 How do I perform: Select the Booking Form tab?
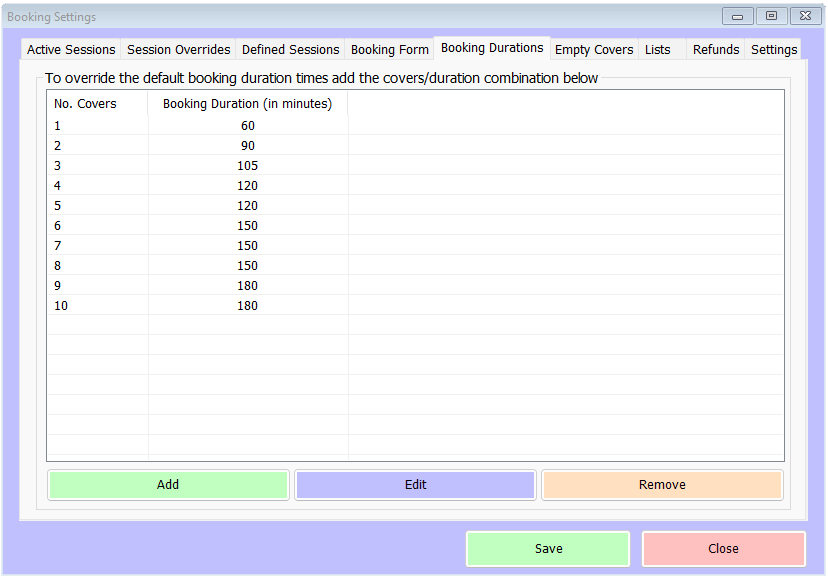pyautogui.click(x=389, y=49)
